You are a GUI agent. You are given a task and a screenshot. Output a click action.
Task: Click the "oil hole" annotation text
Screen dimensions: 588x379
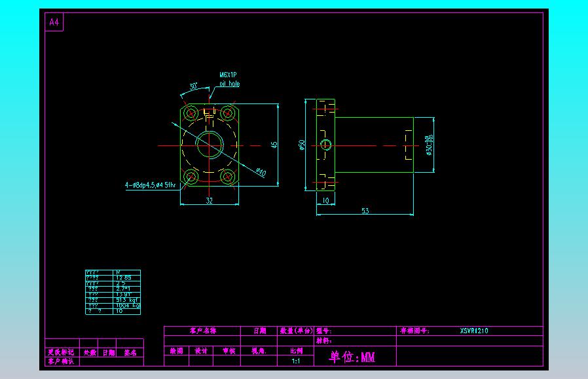click(229, 84)
